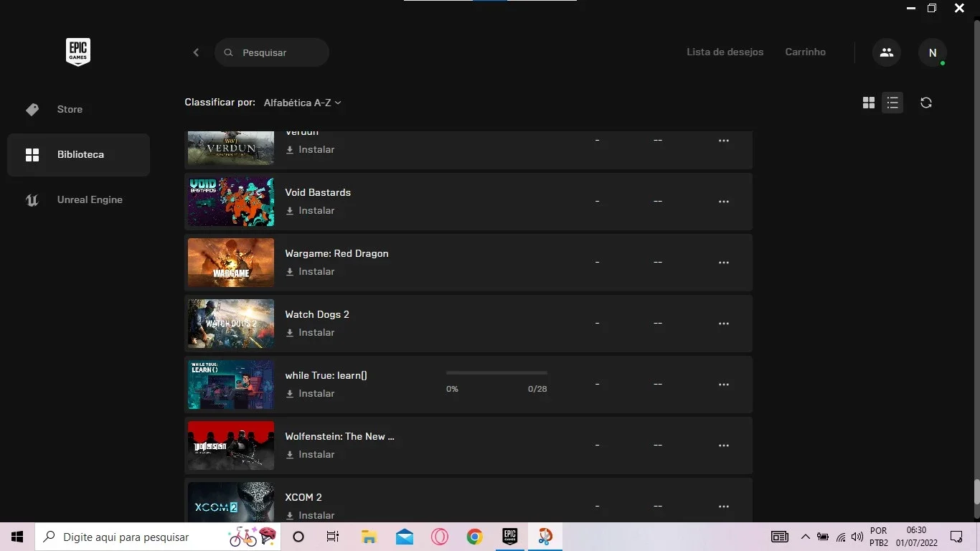Open options menu for Wolfenstein: The New Order
This screenshot has width=980, height=551.
tap(724, 446)
